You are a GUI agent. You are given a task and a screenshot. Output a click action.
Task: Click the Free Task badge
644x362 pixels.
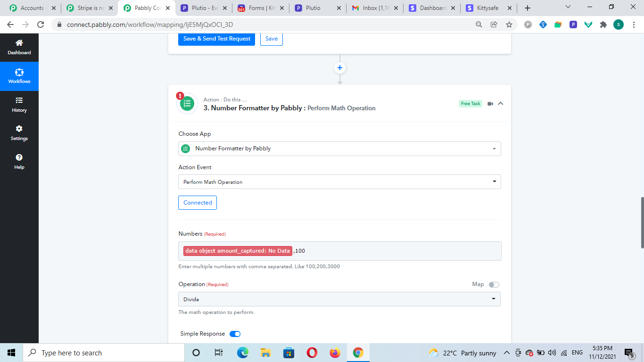click(471, 104)
